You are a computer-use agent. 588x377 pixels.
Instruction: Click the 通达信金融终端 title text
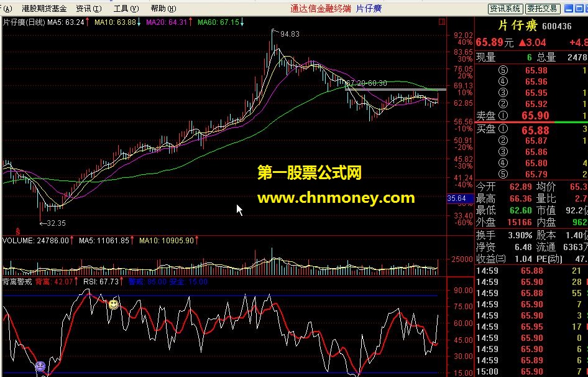[x=320, y=8]
